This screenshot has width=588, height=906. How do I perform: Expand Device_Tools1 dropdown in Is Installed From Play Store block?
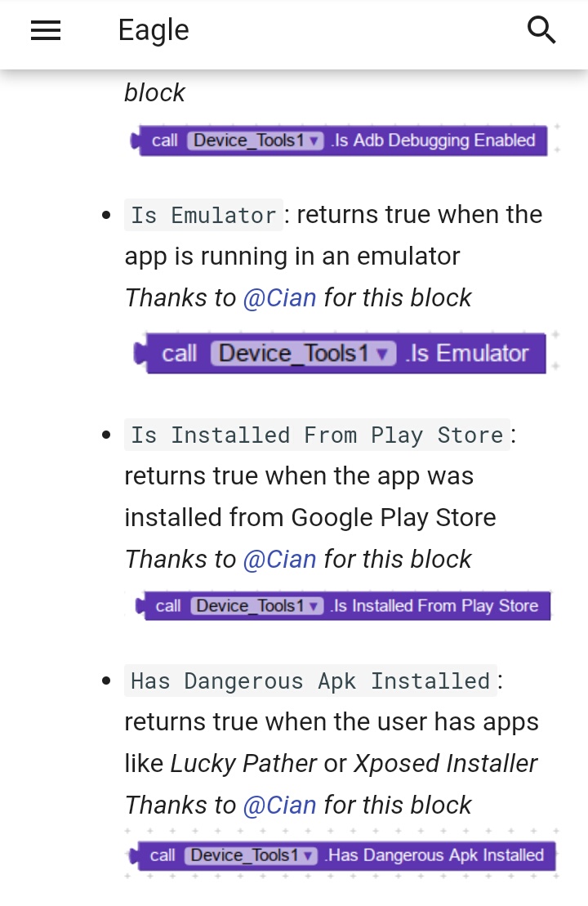coord(257,605)
